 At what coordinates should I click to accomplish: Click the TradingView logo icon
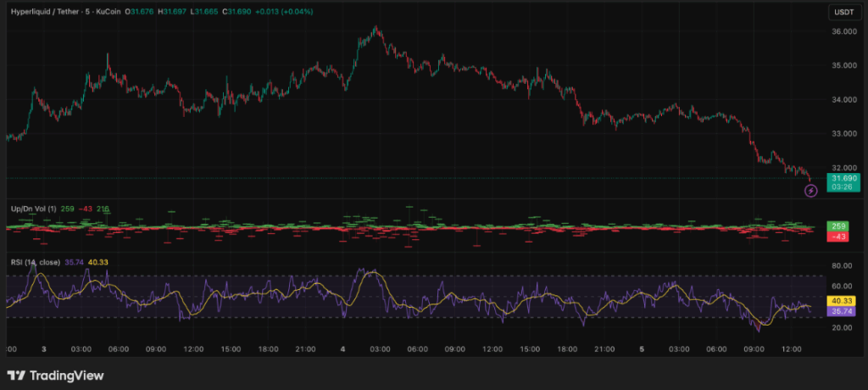15,376
